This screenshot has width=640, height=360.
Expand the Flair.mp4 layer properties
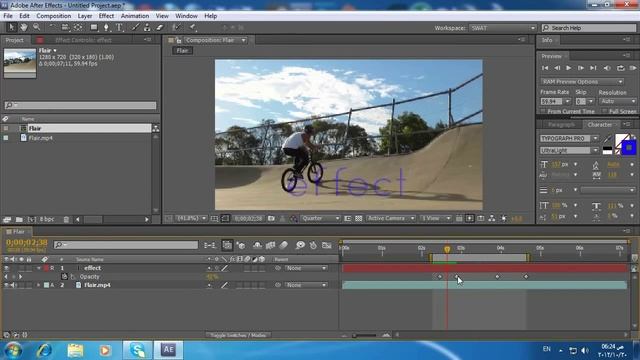39,285
